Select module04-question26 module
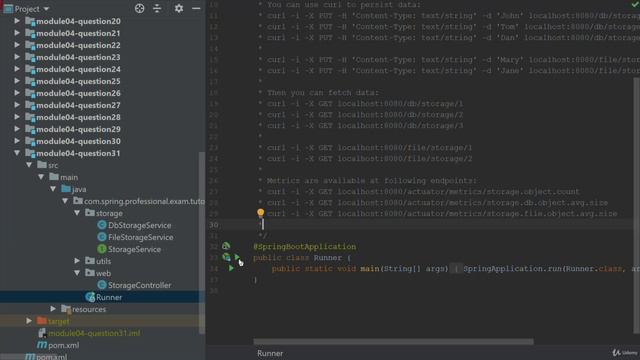Image resolution: width=640 pixels, height=360 pixels. tap(78, 93)
